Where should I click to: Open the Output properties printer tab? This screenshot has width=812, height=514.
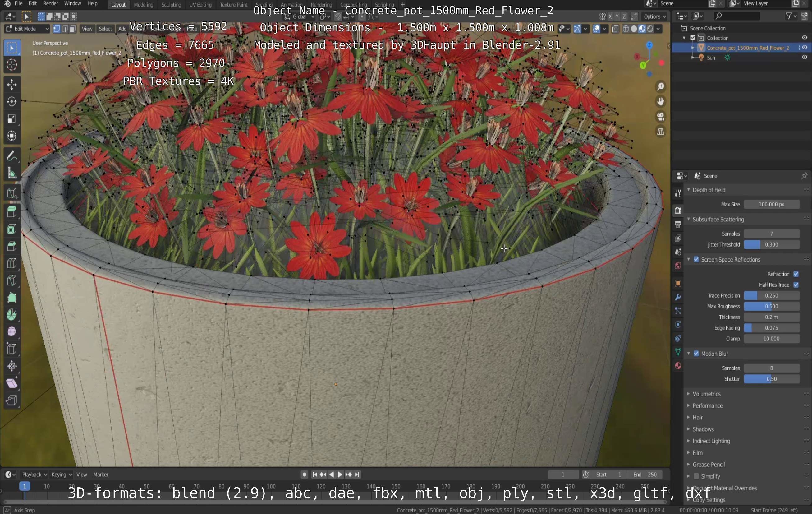[x=678, y=225]
